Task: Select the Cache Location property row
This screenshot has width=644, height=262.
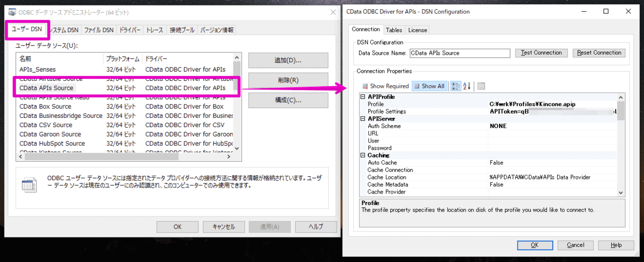Action: point(488,177)
